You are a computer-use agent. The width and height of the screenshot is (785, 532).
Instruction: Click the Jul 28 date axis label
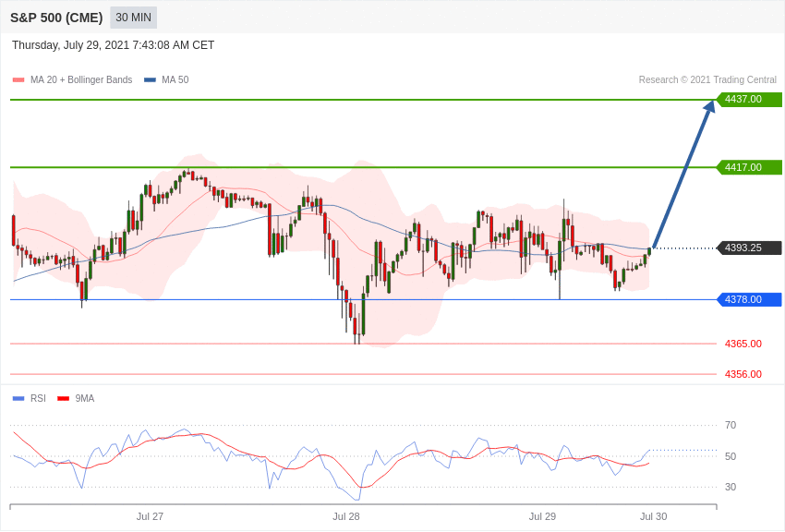pos(346,516)
